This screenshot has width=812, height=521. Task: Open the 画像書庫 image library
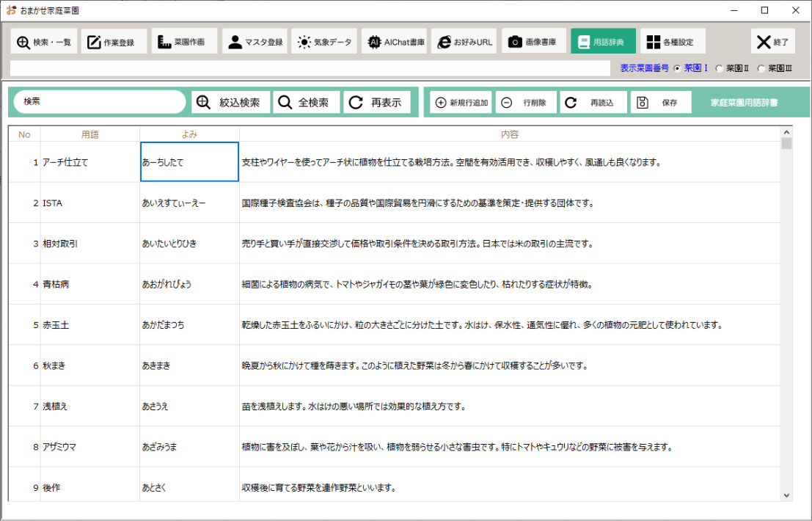(533, 41)
